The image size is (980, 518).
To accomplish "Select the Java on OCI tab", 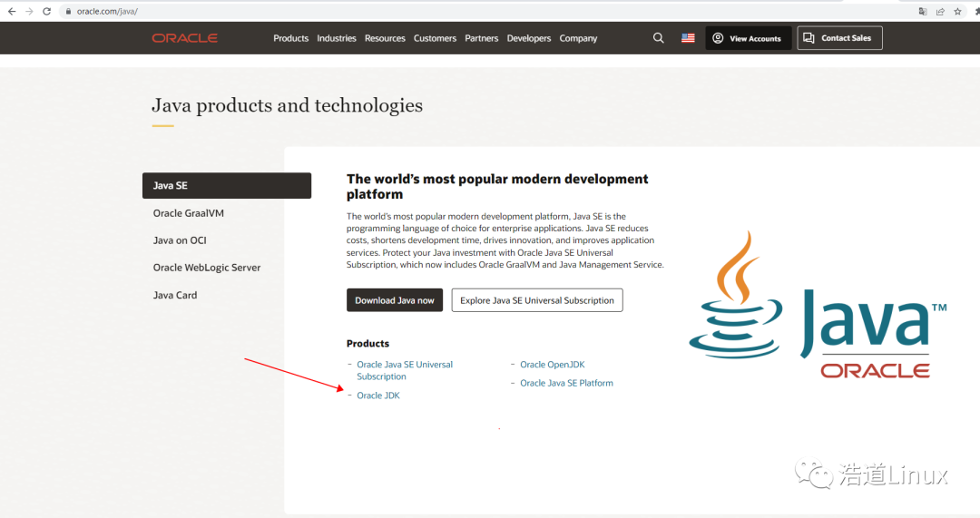I will [x=180, y=240].
